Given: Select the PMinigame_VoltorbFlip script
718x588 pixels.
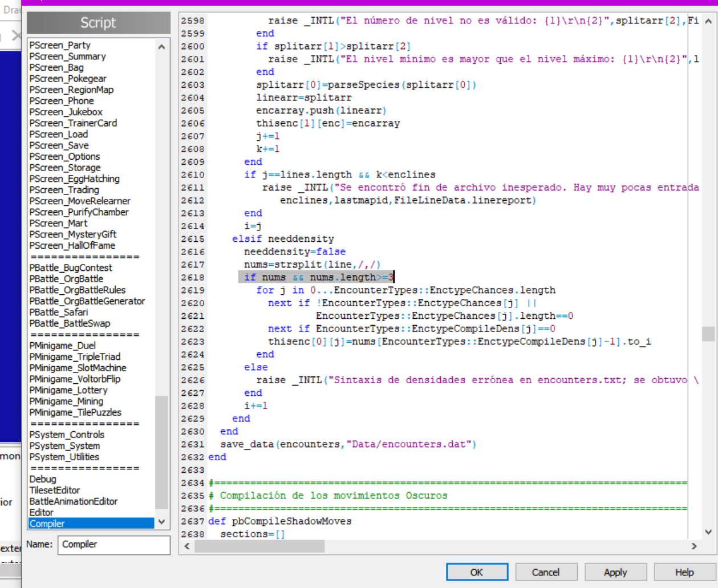Looking at the screenshot, I should [75, 379].
